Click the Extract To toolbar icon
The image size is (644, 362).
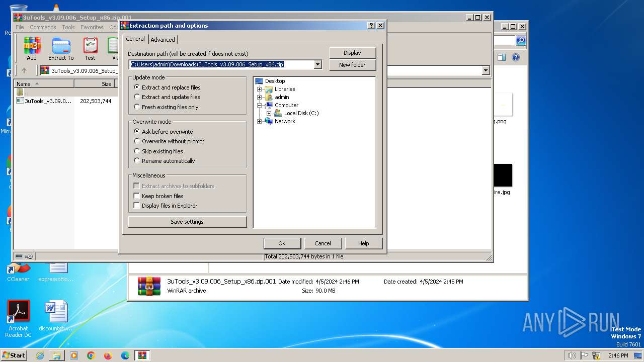[61, 49]
